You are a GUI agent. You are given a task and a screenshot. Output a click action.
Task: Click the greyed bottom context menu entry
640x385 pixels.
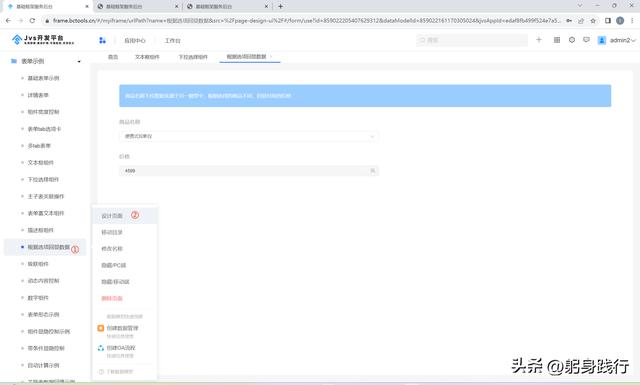pyautogui.click(x=116, y=372)
